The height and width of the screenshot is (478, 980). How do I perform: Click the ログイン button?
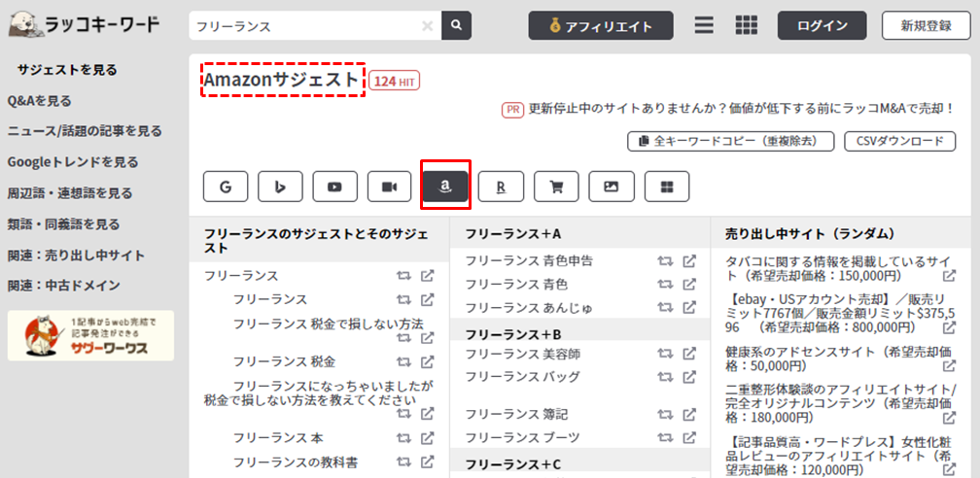822,25
